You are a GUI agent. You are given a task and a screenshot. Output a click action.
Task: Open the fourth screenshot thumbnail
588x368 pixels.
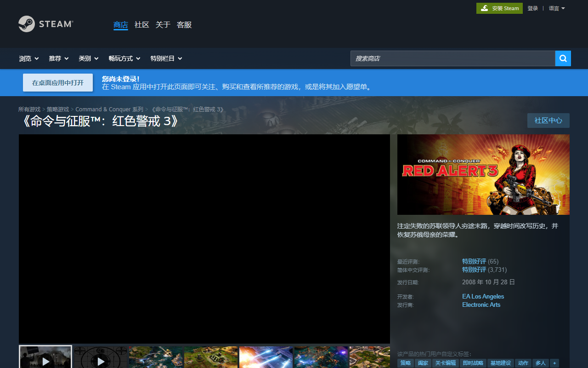(x=211, y=357)
